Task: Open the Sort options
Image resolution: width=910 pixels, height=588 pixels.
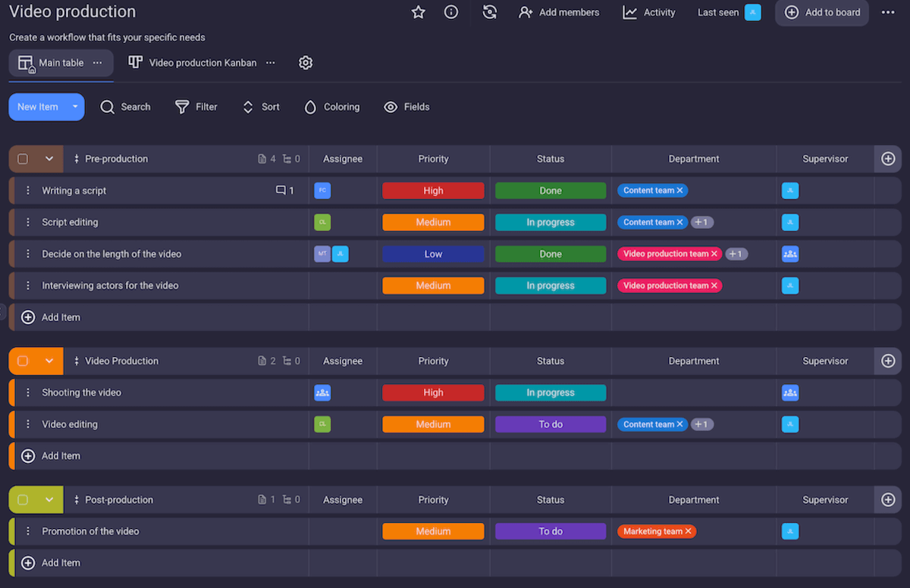Action: pyautogui.click(x=260, y=107)
